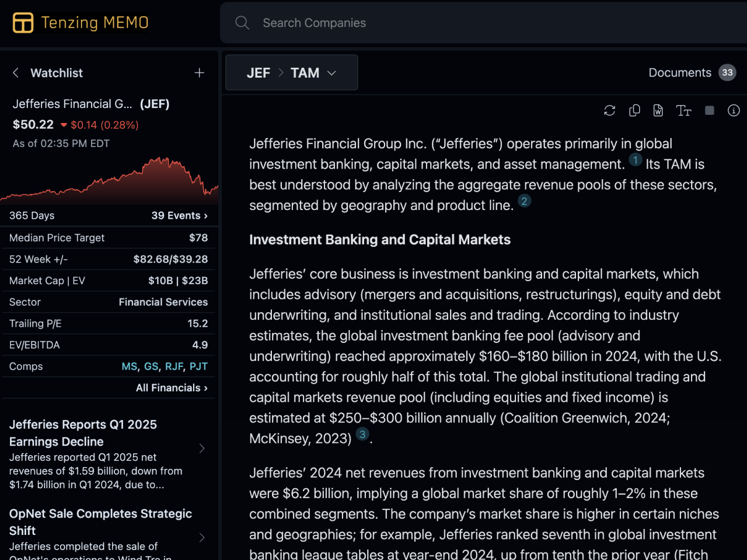Click the Watchlist heading
This screenshot has width=747, height=560.
point(57,72)
